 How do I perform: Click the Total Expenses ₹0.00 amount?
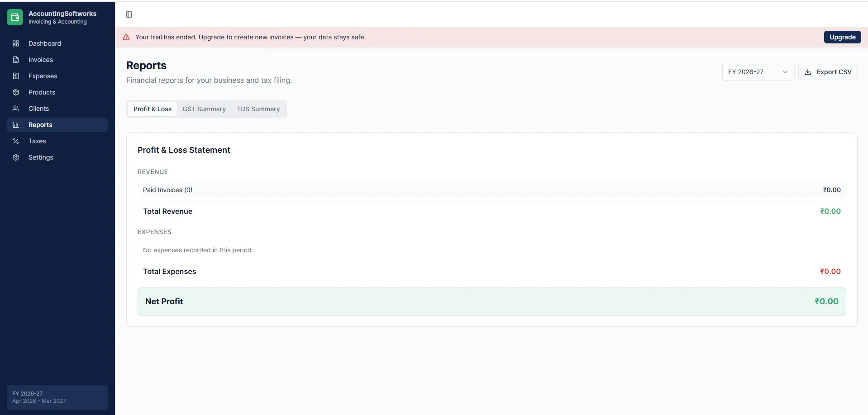tap(830, 271)
